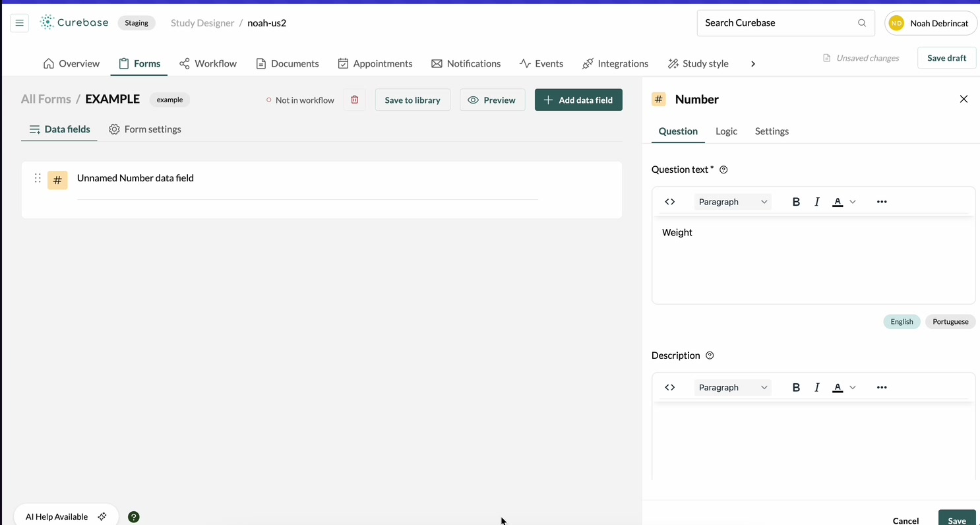Viewport: 980px width, 525px height.
Task: Switch question language to Portuguese
Action: coord(950,321)
